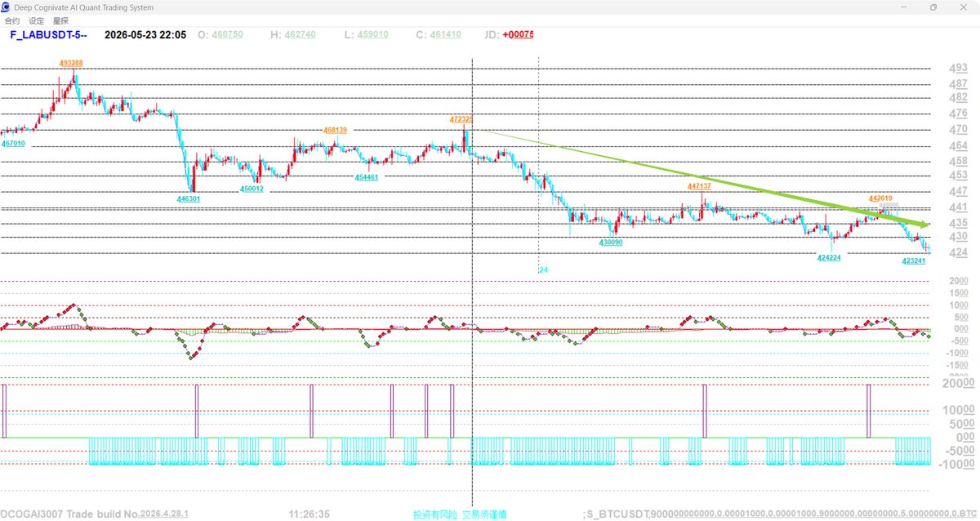Click the cyan 24 time marker
The image size is (980, 521).
543,269
